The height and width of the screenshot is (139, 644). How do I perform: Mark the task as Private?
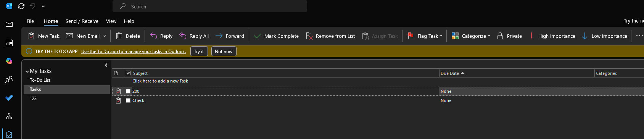509,36
